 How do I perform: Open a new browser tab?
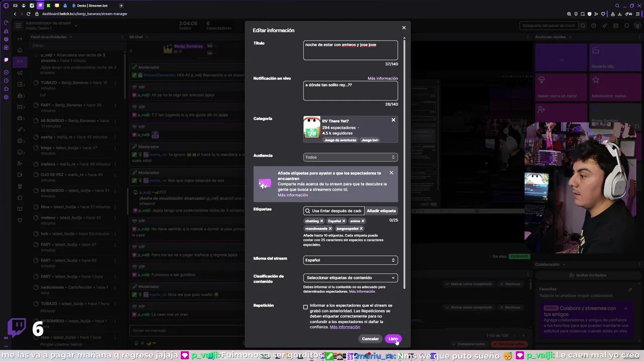click(x=121, y=6)
